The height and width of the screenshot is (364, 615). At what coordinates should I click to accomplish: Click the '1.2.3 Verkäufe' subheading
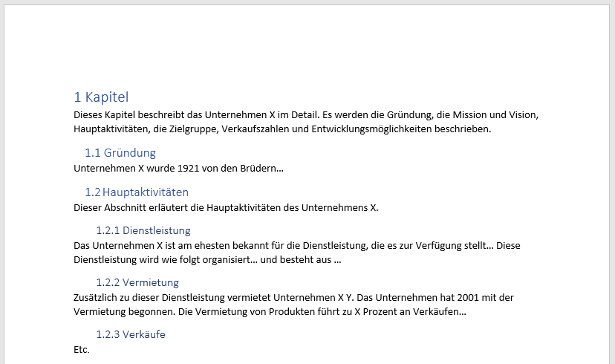(x=131, y=334)
